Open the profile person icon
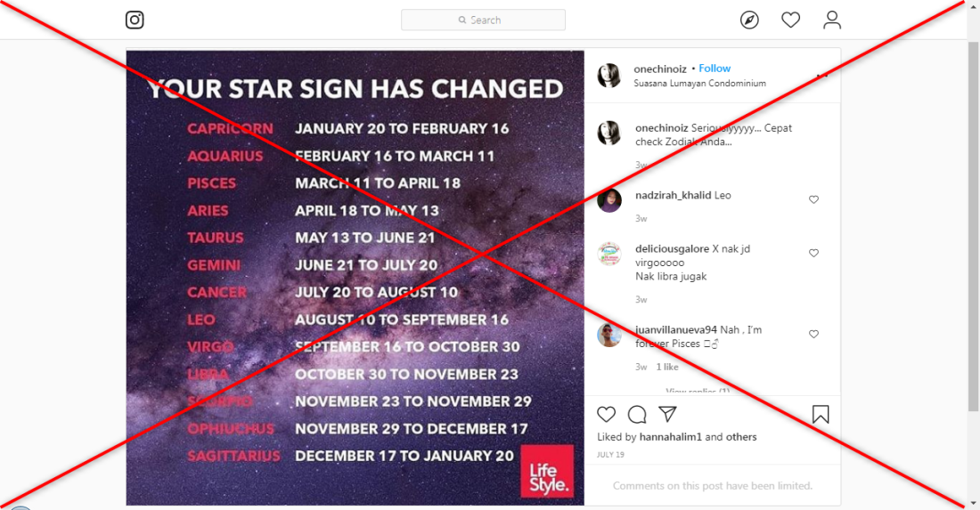The width and height of the screenshot is (980, 510). click(x=832, y=20)
